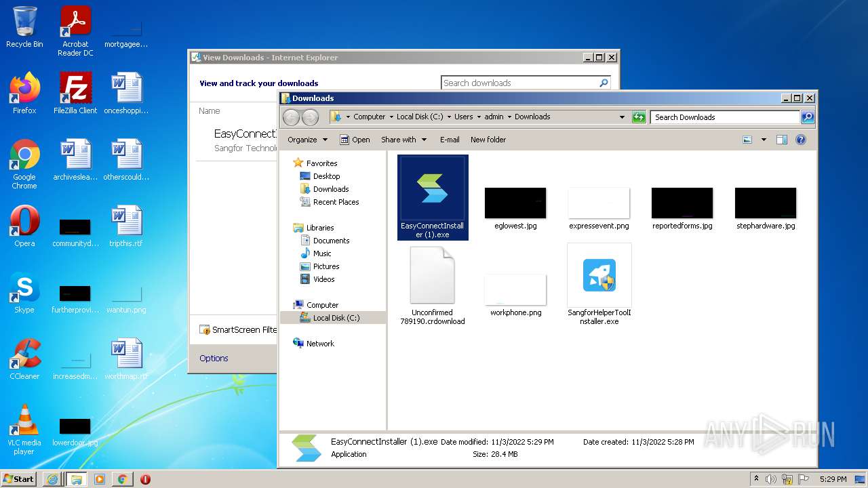This screenshot has width=868, height=488.
Task: Open Videos library
Action: [x=323, y=279]
